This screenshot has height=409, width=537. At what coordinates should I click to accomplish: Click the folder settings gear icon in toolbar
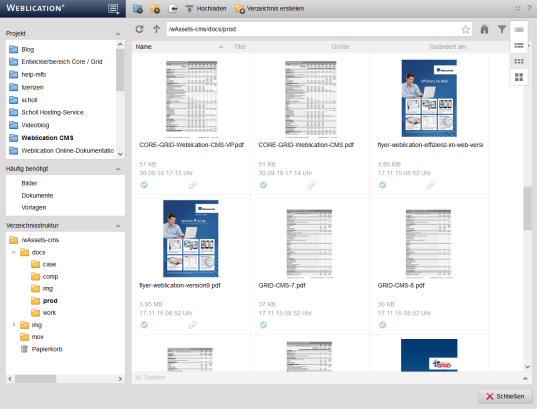click(155, 9)
